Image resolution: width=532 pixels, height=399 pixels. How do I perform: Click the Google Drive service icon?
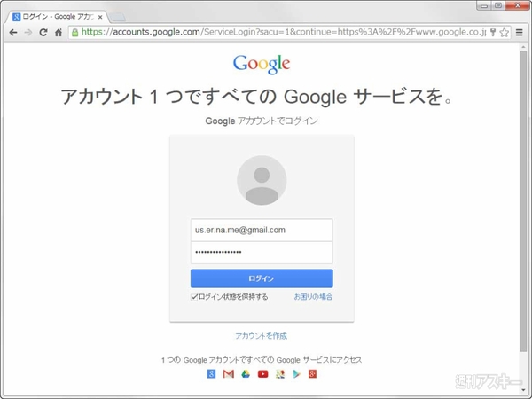click(246, 374)
